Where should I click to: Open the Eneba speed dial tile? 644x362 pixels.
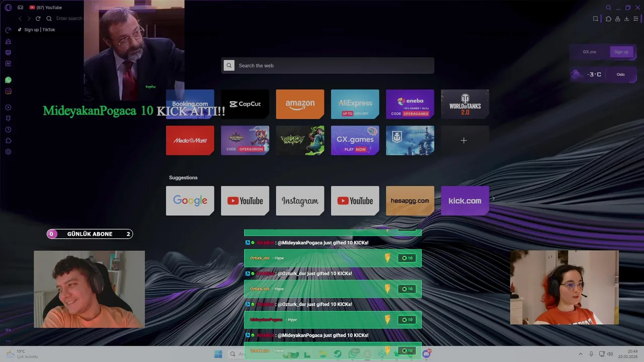(x=410, y=104)
